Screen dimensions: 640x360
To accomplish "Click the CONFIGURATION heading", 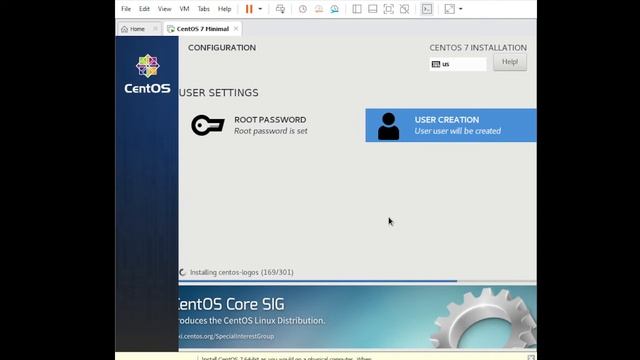I will [x=222, y=48].
